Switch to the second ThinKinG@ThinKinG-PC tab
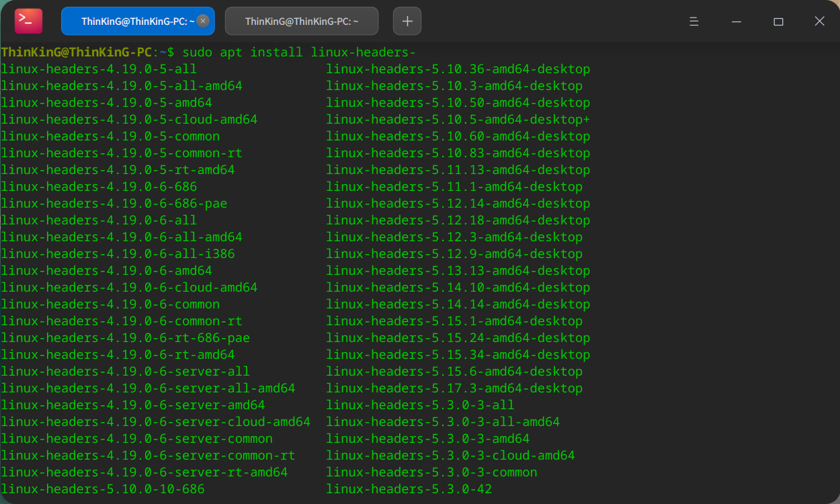This screenshot has width=840, height=504. pos(301,21)
